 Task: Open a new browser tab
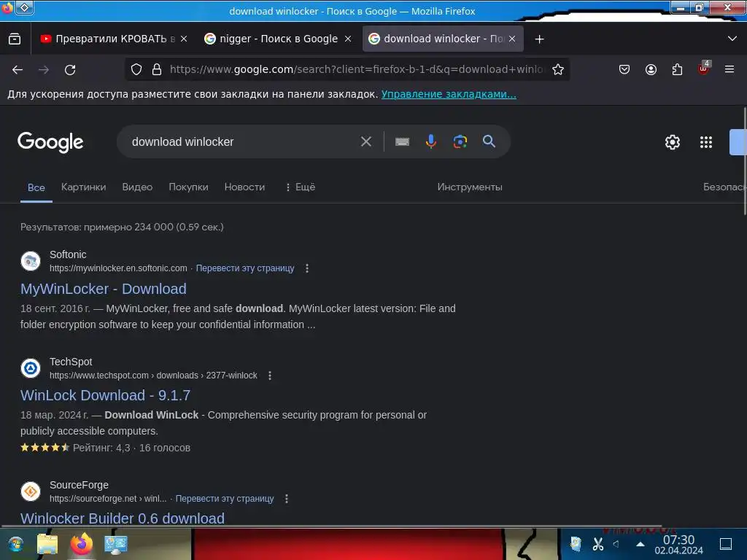(x=539, y=39)
